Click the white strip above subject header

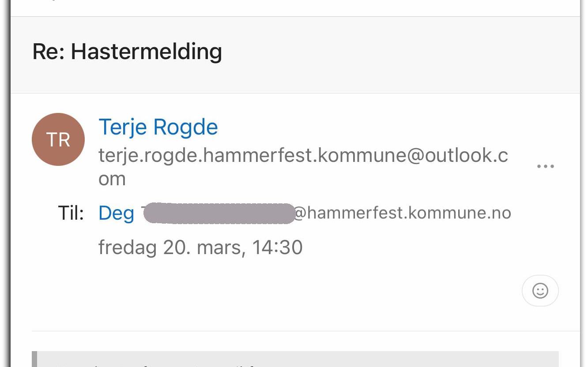[295, 8]
